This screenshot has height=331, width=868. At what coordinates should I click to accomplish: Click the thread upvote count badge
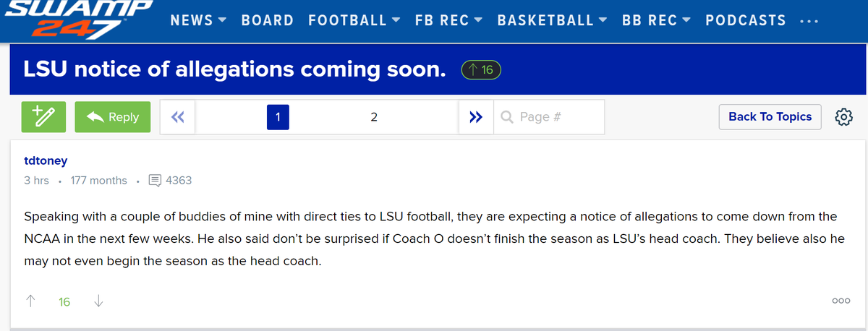coord(481,70)
